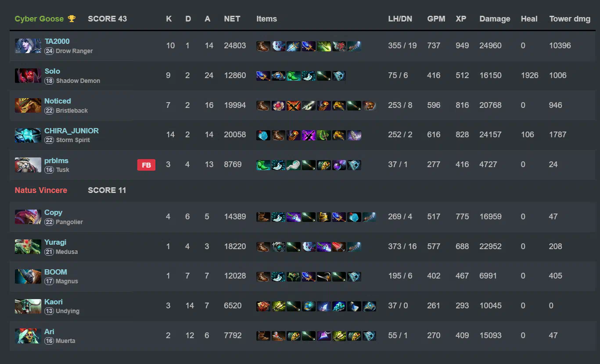Open player Yuragi's profile link

pos(55,242)
